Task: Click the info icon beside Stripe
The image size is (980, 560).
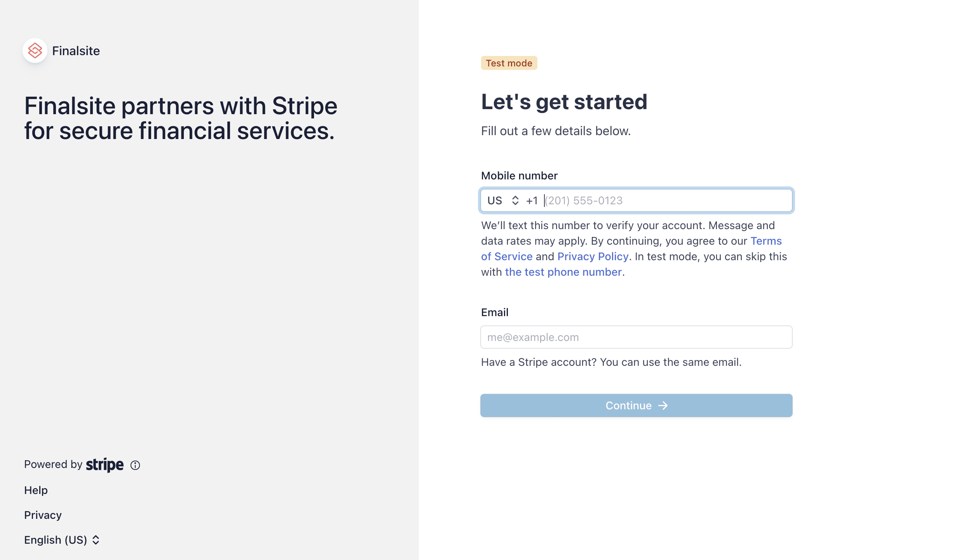Action: pos(135,465)
